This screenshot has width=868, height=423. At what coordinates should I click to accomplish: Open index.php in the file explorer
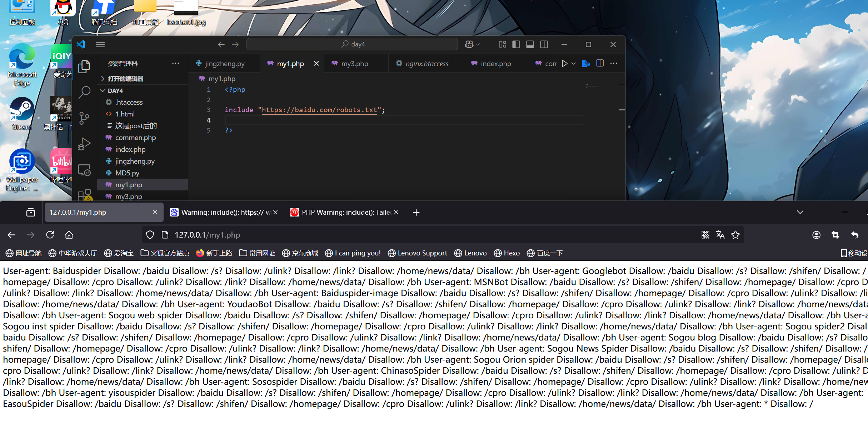(x=130, y=149)
